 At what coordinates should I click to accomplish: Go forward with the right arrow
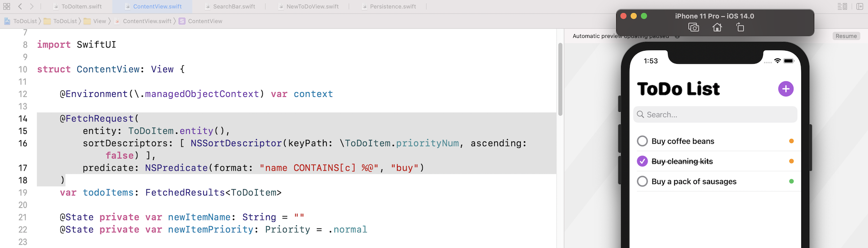point(32,6)
